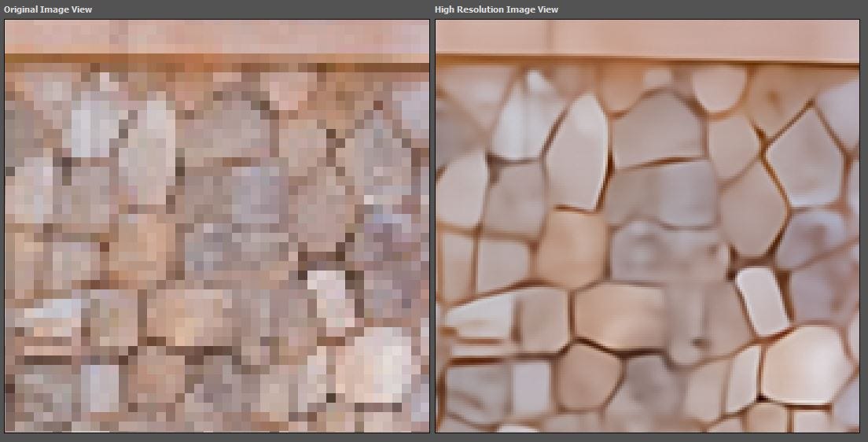Screen dimensions: 868x442
Task: Select the "High Resolution Image View" label
Action: [x=496, y=9]
